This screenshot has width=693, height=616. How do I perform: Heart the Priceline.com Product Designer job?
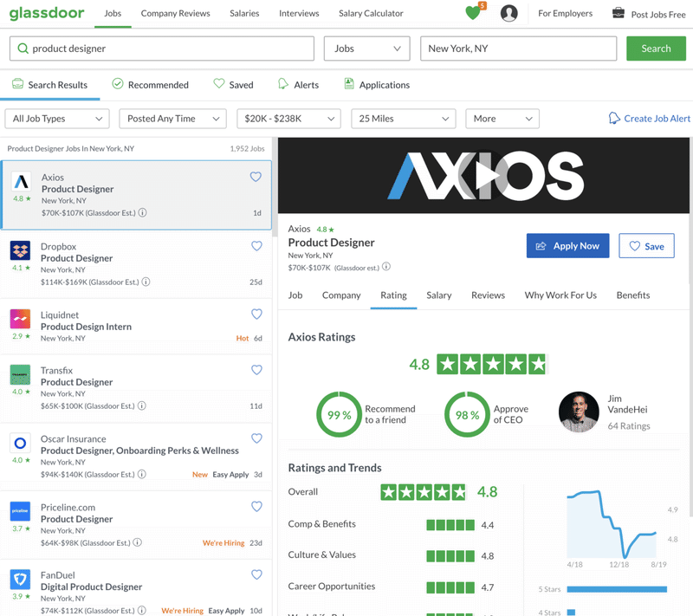(256, 507)
